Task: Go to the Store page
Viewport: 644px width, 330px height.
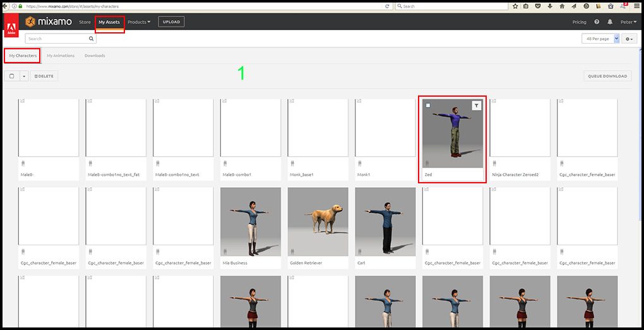Action: (x=85, y=21)
